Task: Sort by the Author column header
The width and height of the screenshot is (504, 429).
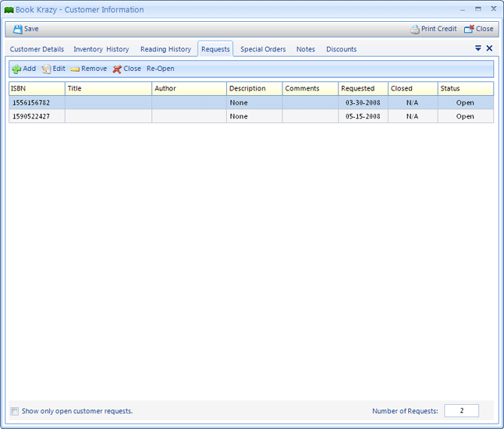Action: pyautogui.click(x=189, y=88)
